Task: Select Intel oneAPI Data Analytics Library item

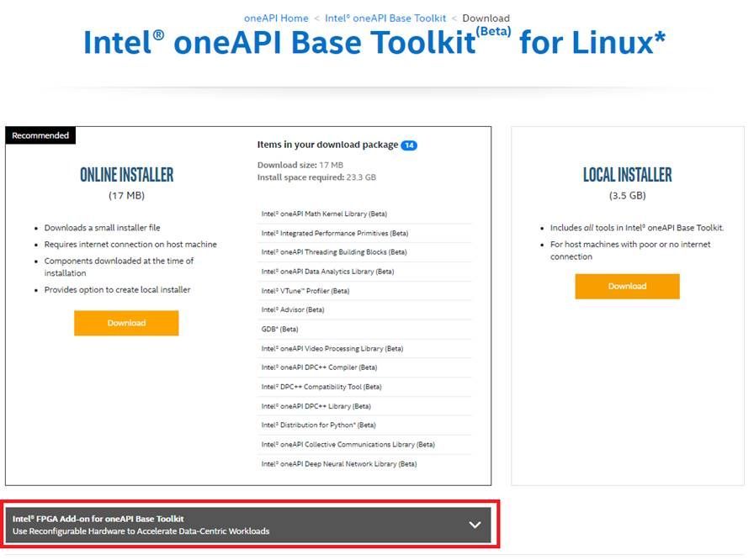Action: (x=327, y=272)
